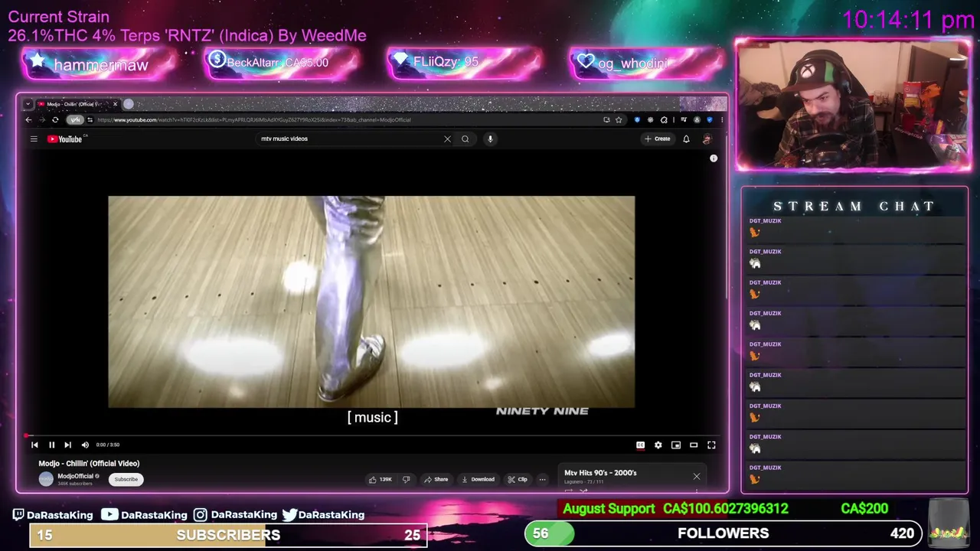The height and width of the screenshot is (551, 980).
Task: Mute the video with the speaker icon
Action: pyautogui.click(x=85, y=445)
